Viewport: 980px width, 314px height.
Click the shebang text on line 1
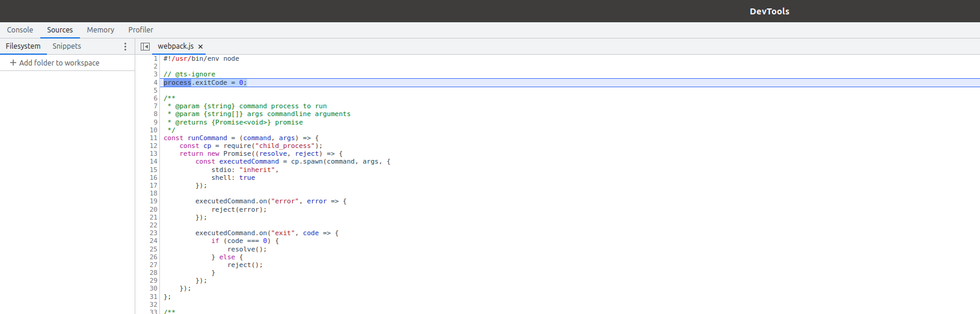(201, 59)
